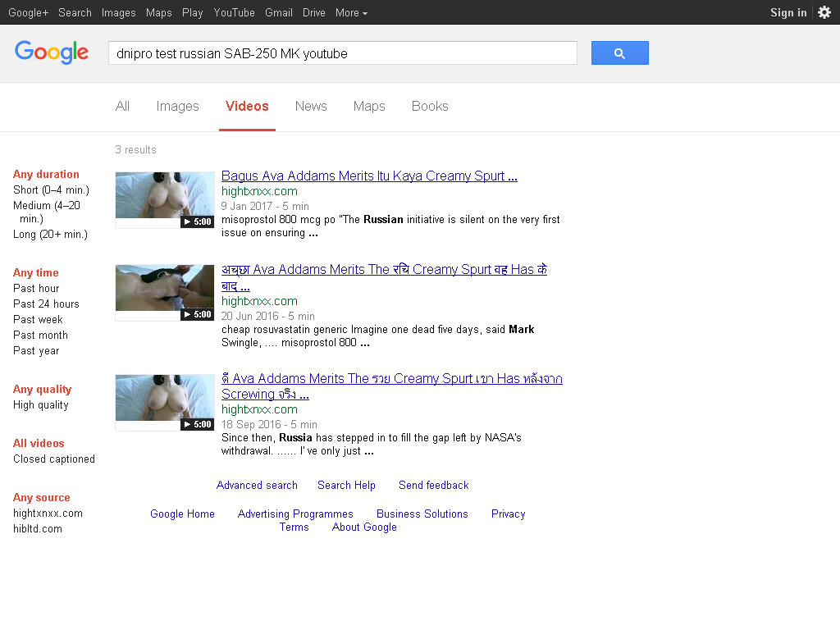This screenshot has height=630, width=840.
Task: Click the Google logo
Action: pyautogui.click(x=52, y=52)
